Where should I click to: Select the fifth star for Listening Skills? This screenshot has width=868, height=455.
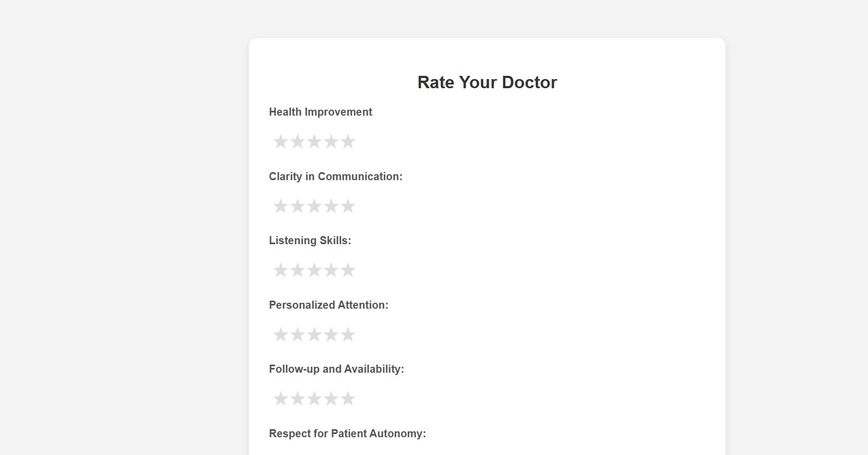pyautogui.click(x=348, y=270)
